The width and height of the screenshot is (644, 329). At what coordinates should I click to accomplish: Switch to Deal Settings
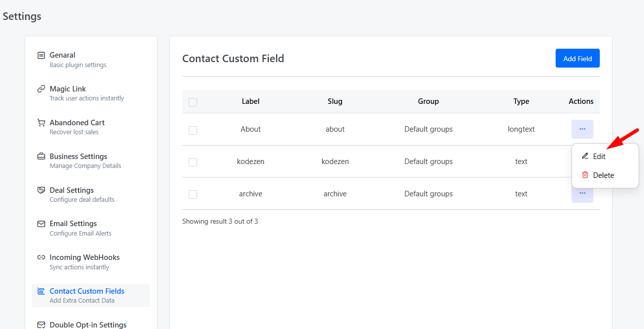click(91, 195)
